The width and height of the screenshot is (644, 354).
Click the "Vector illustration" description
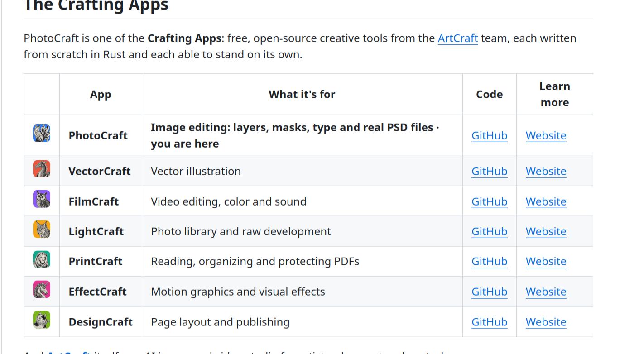pos(196,171)
